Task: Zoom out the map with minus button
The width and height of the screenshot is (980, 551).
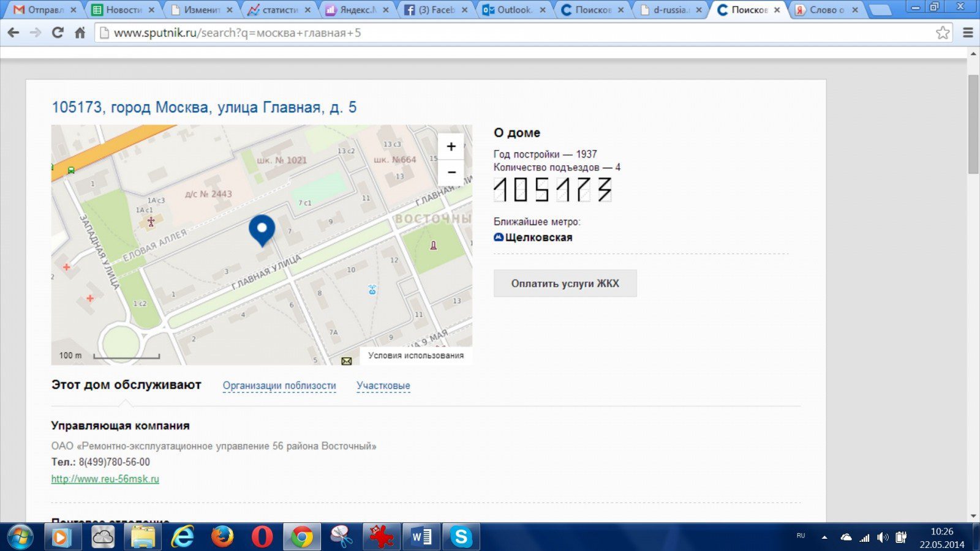Action: 451,173
